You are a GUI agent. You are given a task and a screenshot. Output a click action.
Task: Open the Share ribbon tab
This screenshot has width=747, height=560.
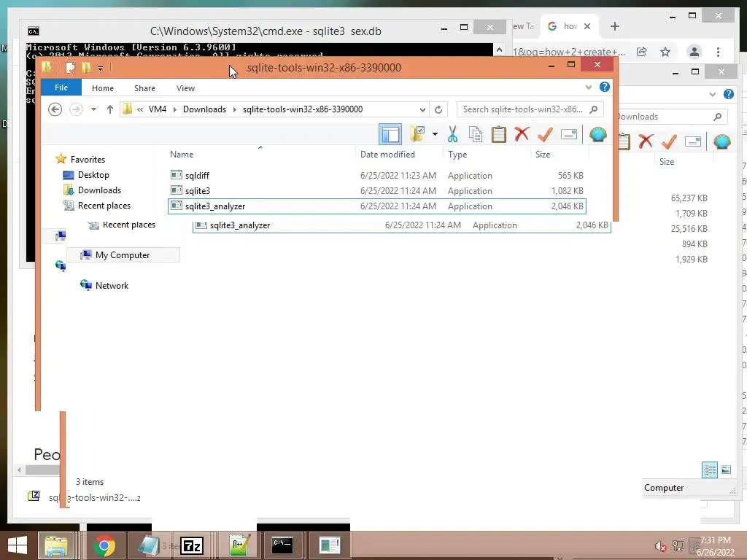[x=144, y=88]
